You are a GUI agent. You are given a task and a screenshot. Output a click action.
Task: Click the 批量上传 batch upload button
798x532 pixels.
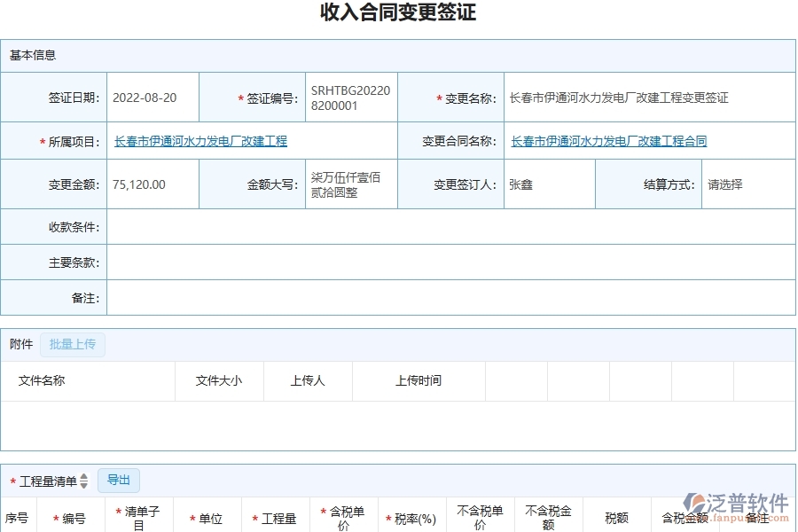pos(73,344)
